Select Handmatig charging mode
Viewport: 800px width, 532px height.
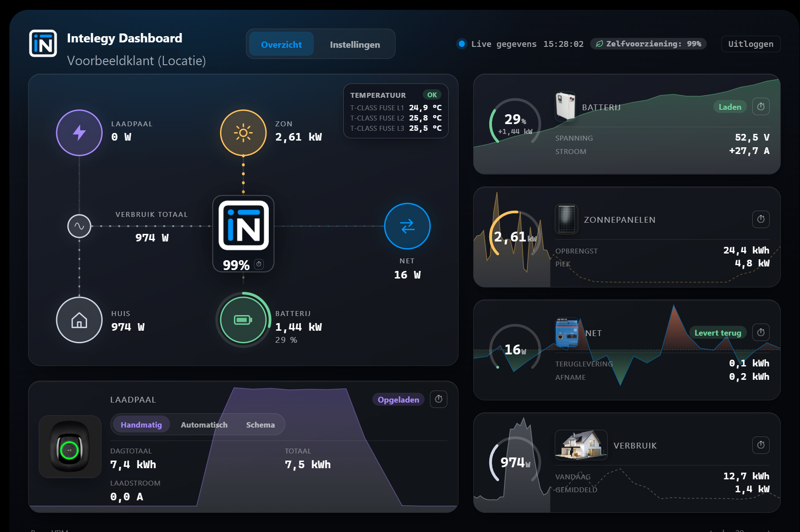(141, 424)
